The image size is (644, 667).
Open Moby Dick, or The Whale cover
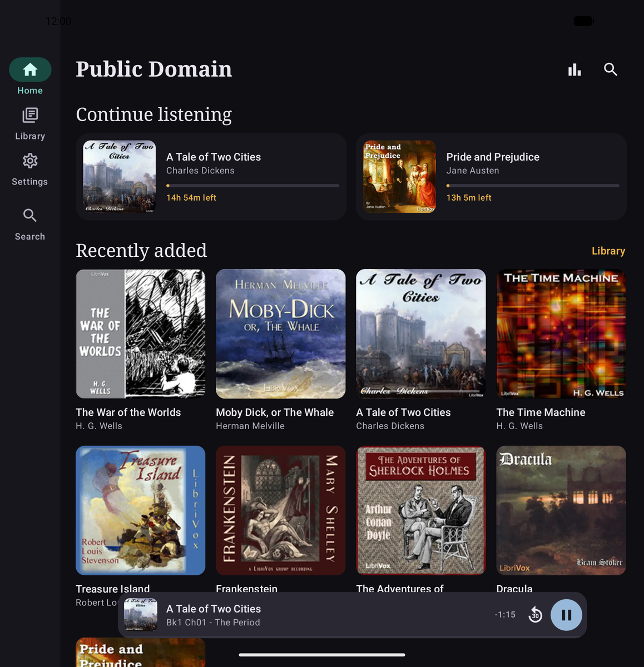(281, 333)
